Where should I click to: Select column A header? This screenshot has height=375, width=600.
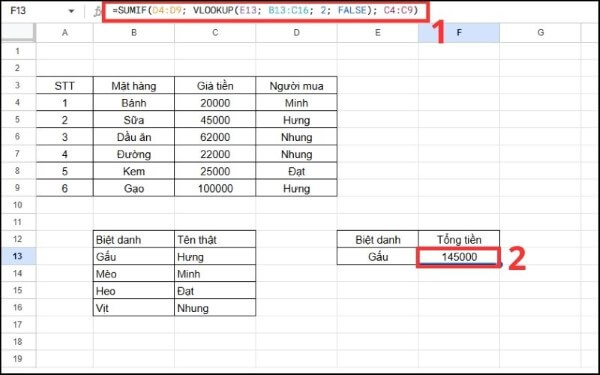(65, 33)
